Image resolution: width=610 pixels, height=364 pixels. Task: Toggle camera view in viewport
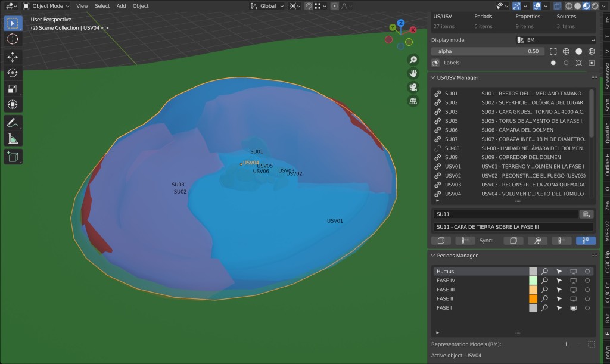[x=413, y=87]
